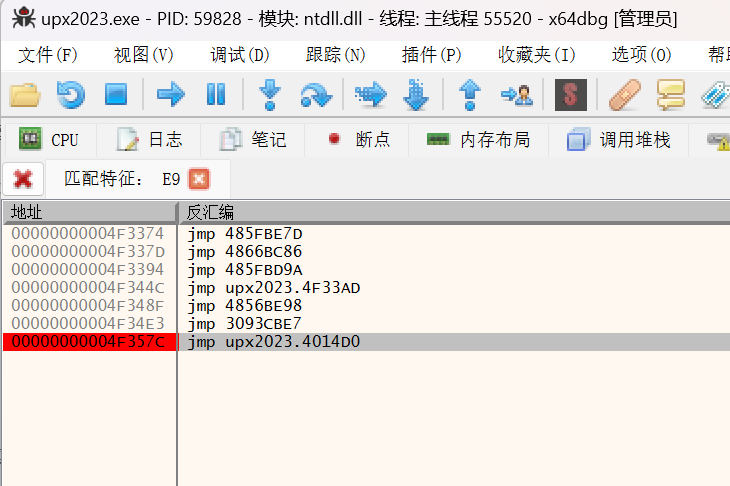Image resolution: width=730 pixels, height=486 pixels.
Task: Switch to the CPU tab
Action: 50,140
